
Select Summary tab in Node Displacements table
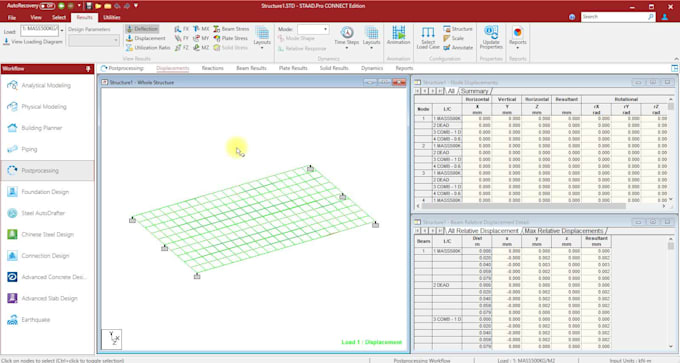[x=474, y=91]
